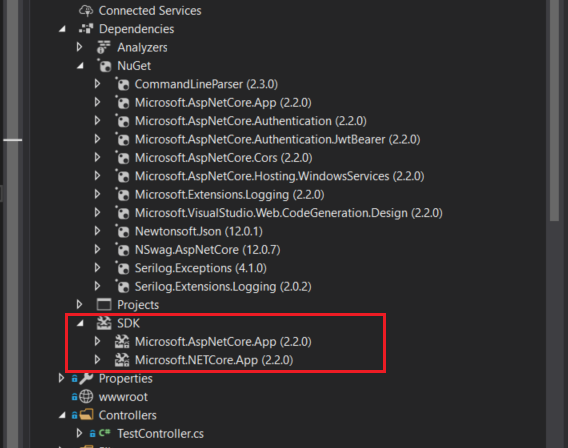Image resolution: width=568 pixels, height=448 pixels.
Task: Expand the TestController.cs node
Action: coord(80,433)
